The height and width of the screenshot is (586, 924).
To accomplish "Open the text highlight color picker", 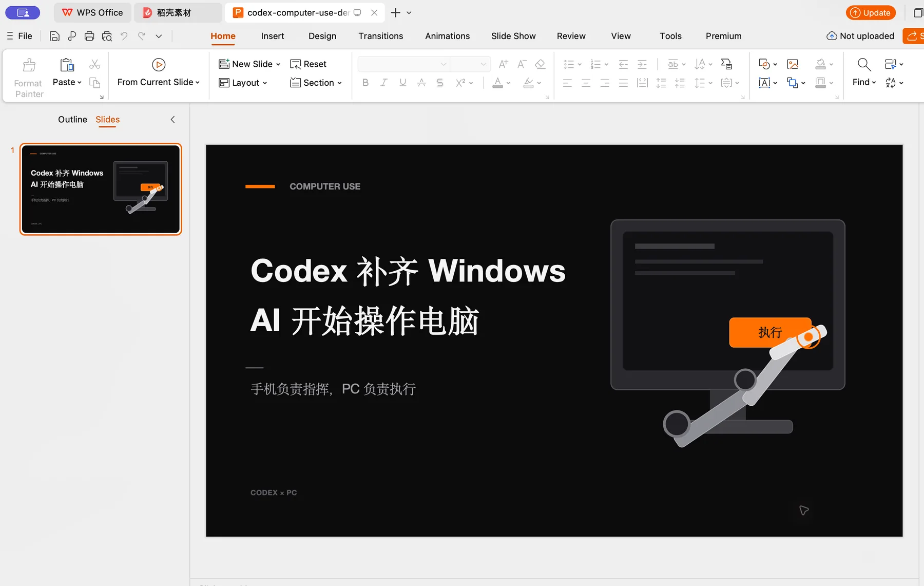I will coord(539,83).
